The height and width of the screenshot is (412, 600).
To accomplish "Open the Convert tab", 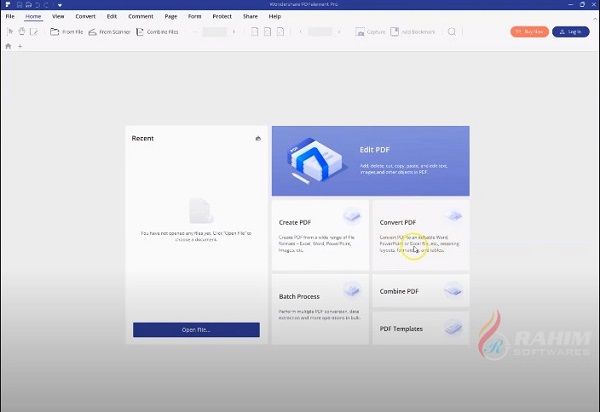I will (85, 16).
